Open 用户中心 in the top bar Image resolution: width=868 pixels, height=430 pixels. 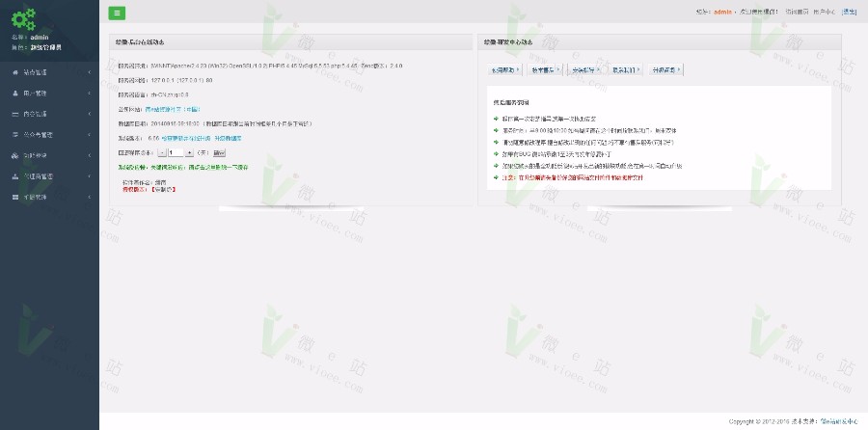[825, 12]
